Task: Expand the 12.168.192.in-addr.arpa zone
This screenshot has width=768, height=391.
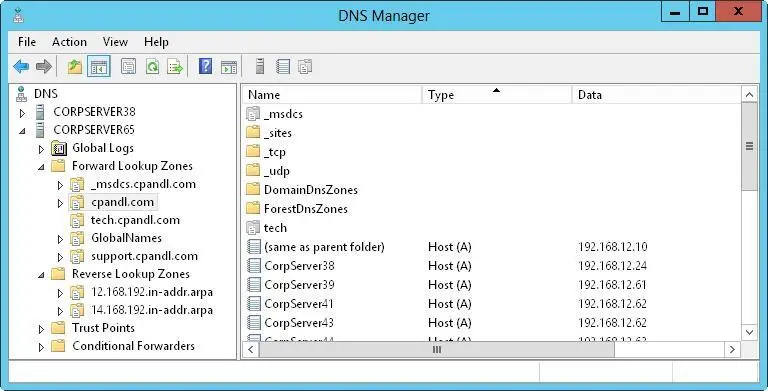Action: pos(60,293)
